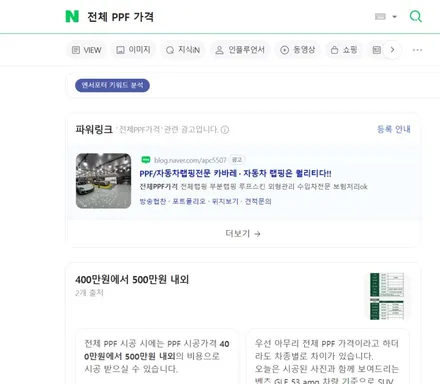Image resolution: width=440 pixels, height=384 pixels.
Task: Click the green blog icon before blog.naver.com
Action: coord(146,160)
